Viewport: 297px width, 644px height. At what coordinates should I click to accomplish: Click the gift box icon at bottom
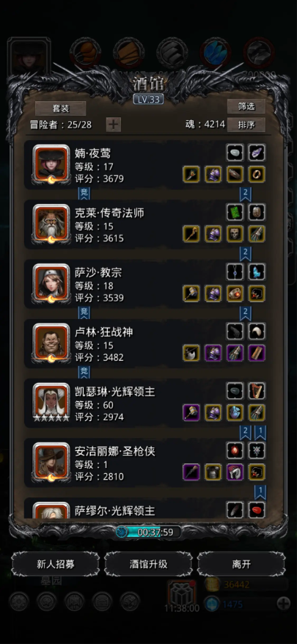click(182, 593)
